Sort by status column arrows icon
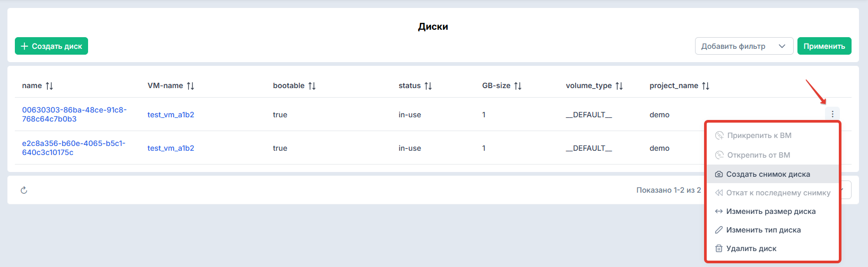This screenshot has width=868, height=267. click(428, 86)
